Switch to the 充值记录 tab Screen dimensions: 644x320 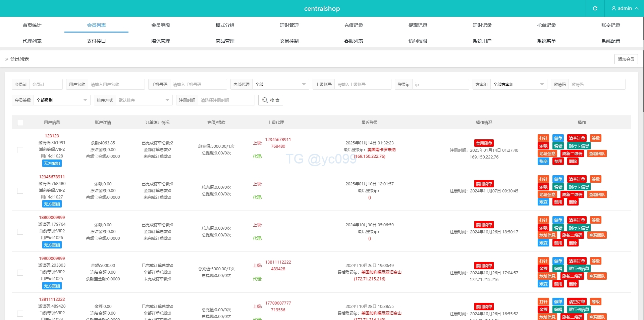coord(354,25)
